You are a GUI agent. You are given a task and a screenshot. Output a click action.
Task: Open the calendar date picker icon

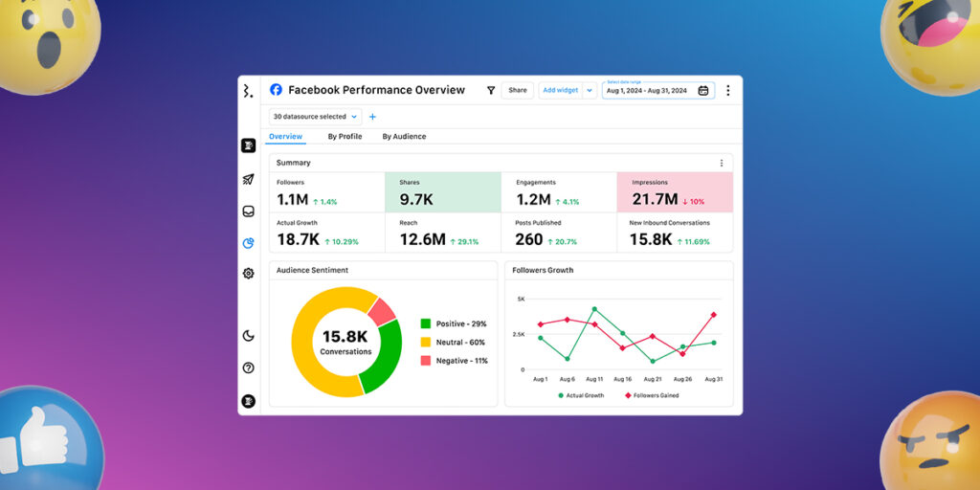tap(703, 91)
